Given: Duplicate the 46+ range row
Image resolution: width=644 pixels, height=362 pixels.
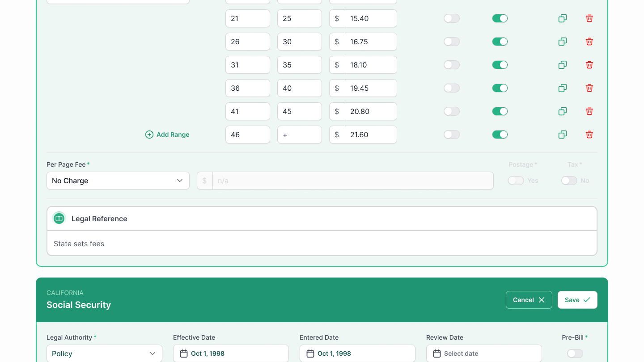Looking at the screenshot, I should (x=563, y=135).
